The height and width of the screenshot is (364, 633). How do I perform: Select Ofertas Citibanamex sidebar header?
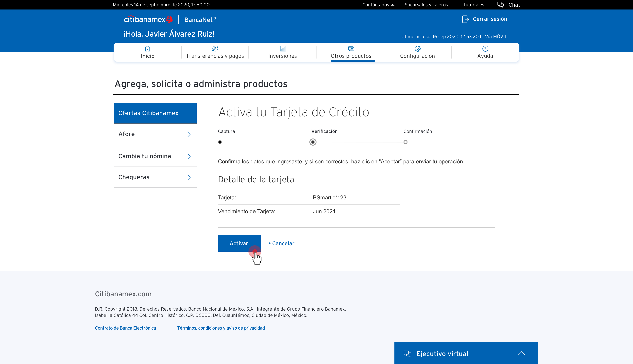click(155, 113)
